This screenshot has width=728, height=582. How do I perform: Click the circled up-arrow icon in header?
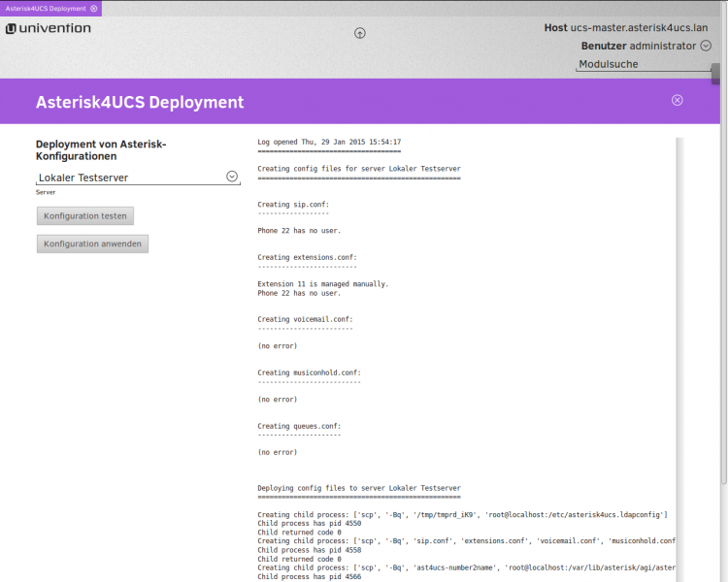(360, 33)
